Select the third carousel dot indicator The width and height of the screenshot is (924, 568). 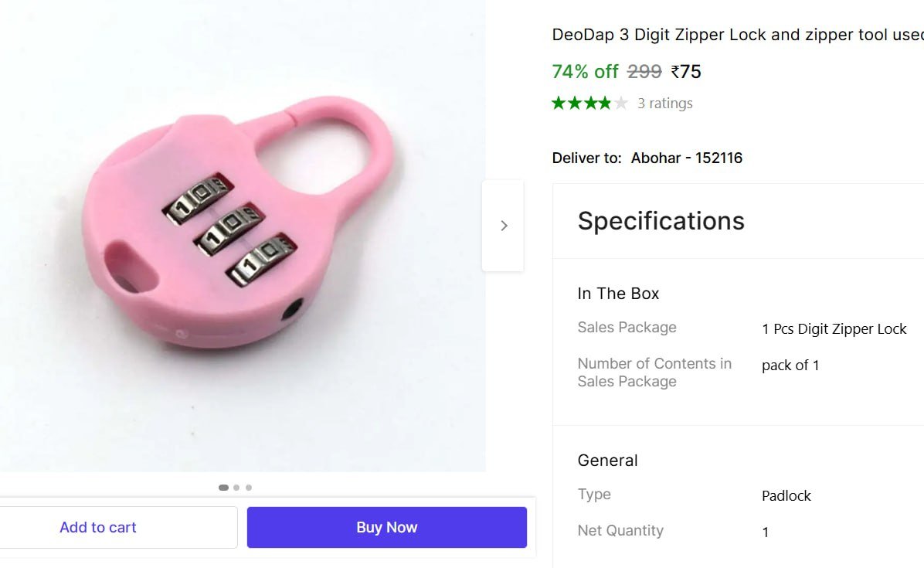tap(249, 488)
